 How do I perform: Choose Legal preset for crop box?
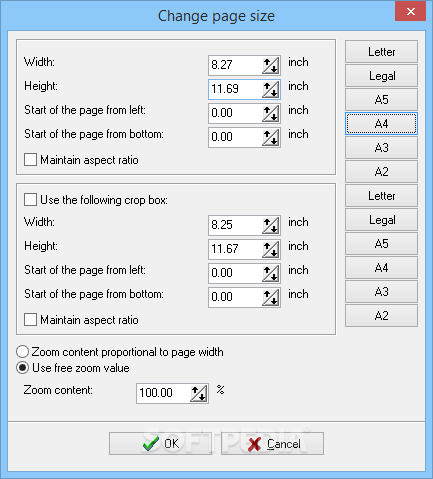[x=381, y=220]
